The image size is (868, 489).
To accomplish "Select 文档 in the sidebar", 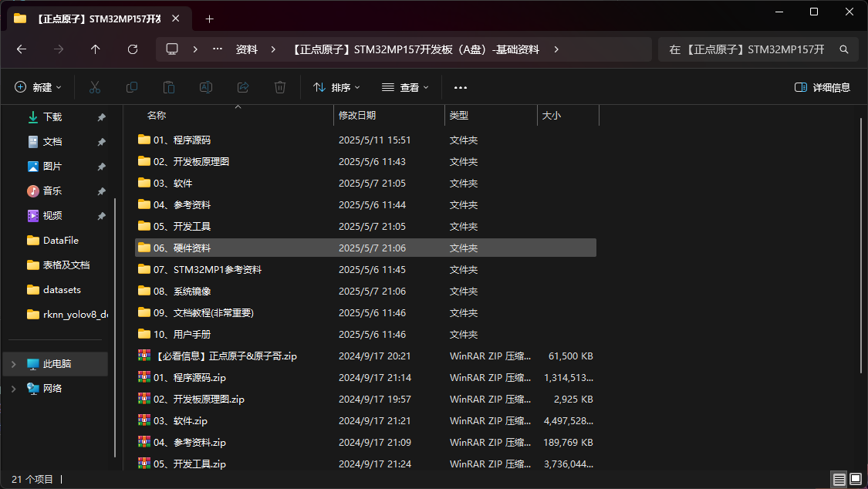I will (x=52, y=142).
